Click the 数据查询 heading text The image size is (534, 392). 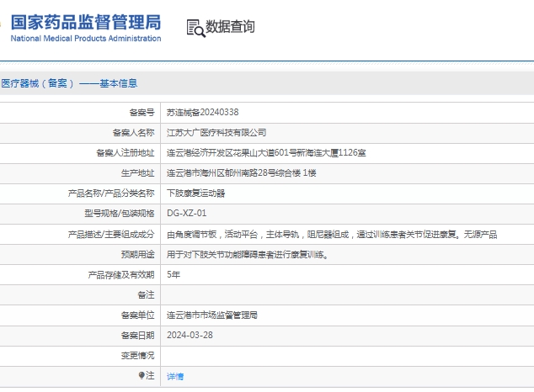[230, 27]
